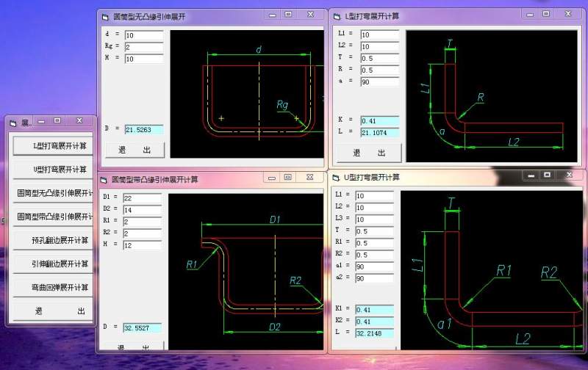This screenshot has height=370, width=588.
Task: Maximize the U型打弯展开计算 window
Action: [547, 175]
